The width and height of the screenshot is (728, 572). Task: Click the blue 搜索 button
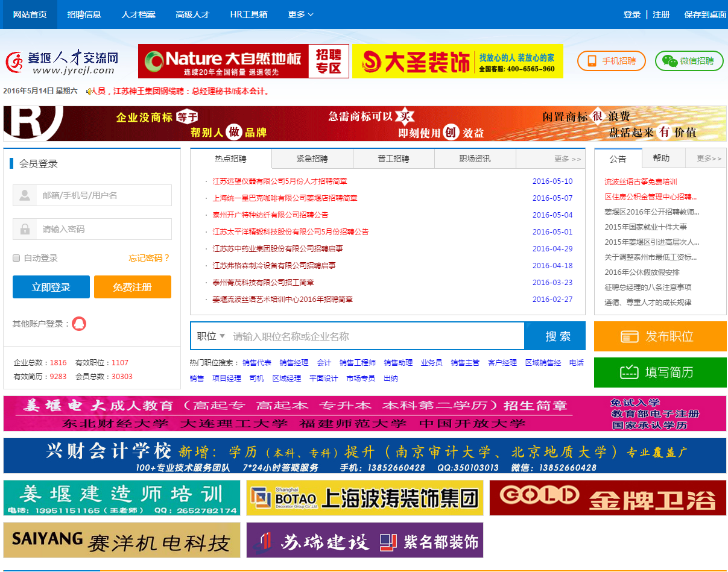555,336
